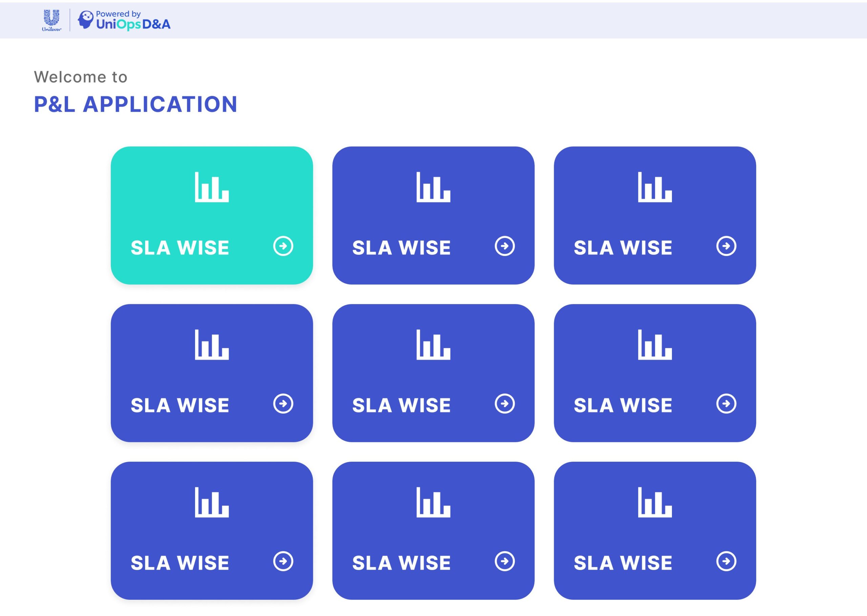Click arrow icon on teal SLA WISE card

(x=283, y=246)
